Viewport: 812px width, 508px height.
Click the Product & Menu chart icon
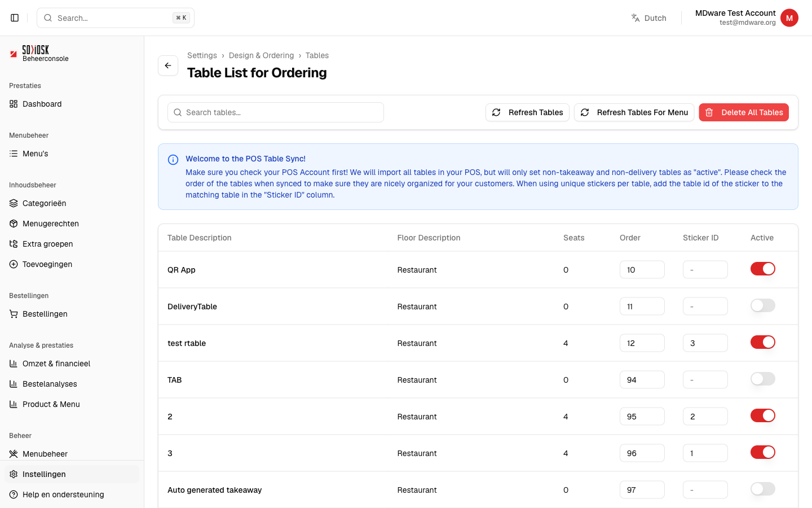pos(14,404)
